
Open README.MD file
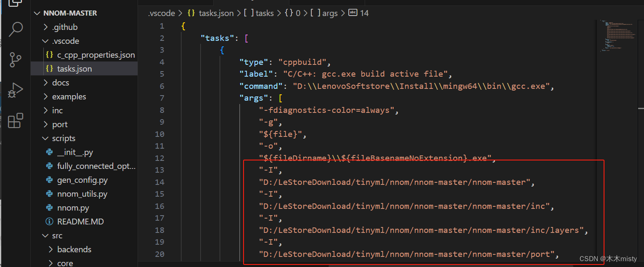[80, 222]
